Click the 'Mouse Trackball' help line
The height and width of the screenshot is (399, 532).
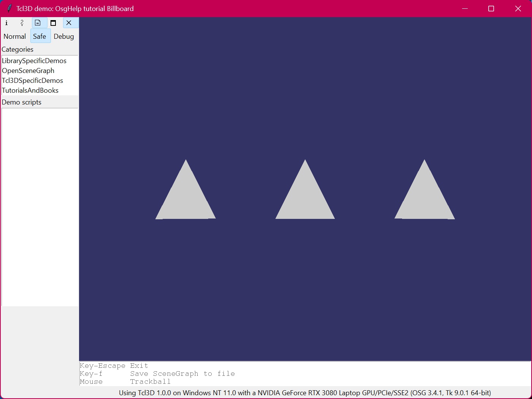[125, 382]
